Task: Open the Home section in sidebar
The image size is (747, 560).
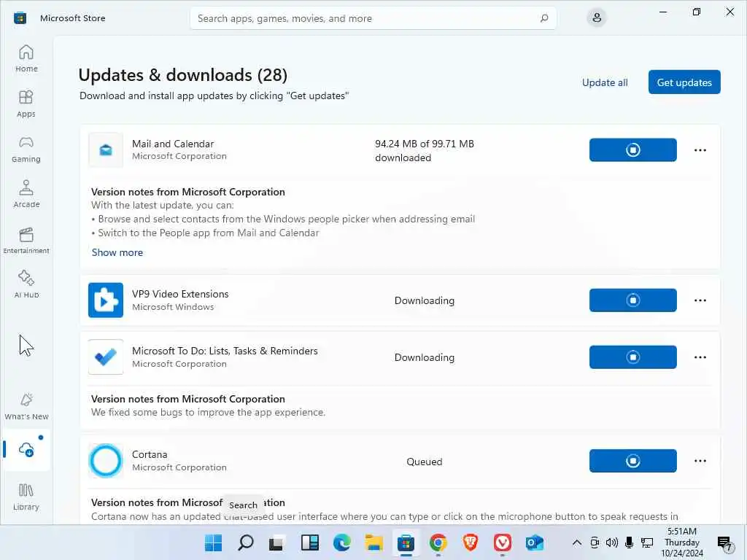Action: [26, 58]
